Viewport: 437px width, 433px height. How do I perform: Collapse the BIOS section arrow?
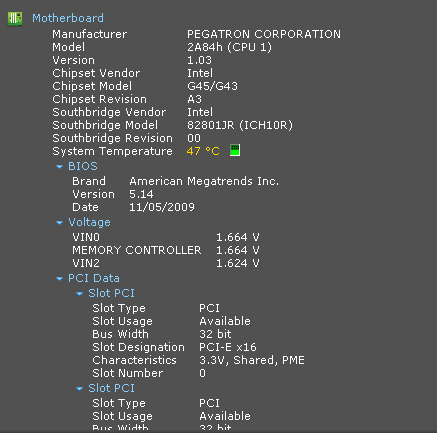click(x=59, y=166)
